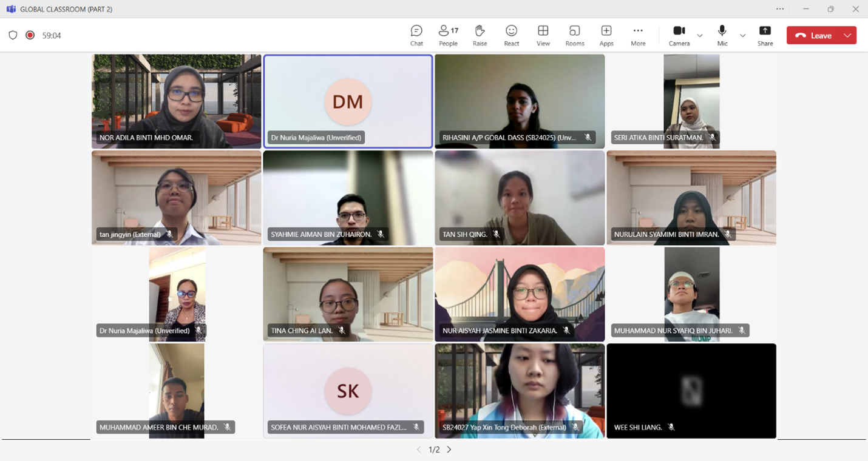Viewport: 868px width, 461px height.
Task: Raise your hand in the meeting
Action: pyautogui.click(x=480, y=35)
